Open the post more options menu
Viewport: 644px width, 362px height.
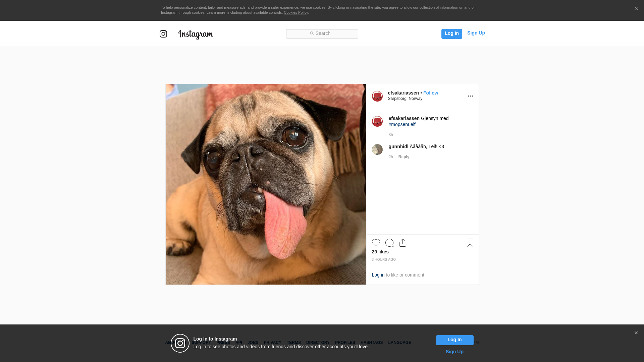pos(470,96)
